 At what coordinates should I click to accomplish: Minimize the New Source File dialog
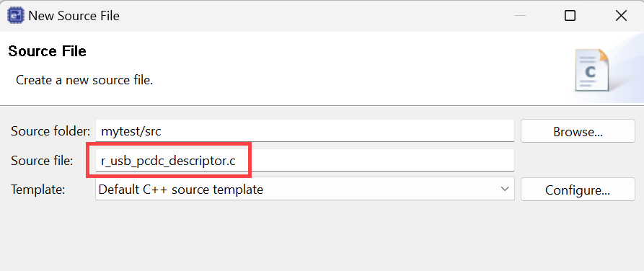click(521, 16)
